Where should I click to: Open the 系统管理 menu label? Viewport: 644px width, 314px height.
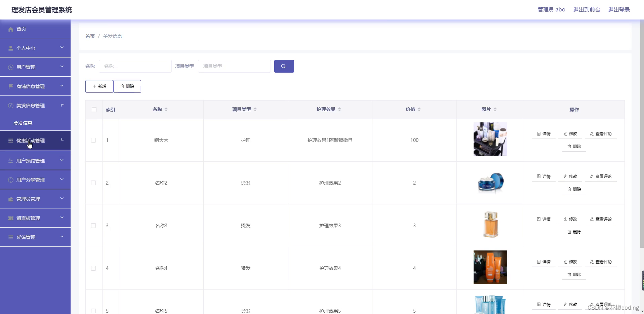tap(26, 237)
